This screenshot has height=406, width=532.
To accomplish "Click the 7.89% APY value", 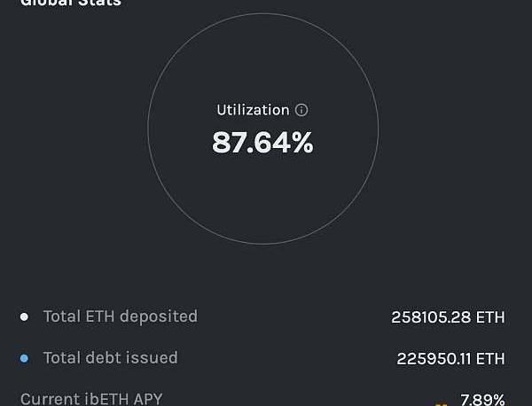I will click(x=482, y=400).
